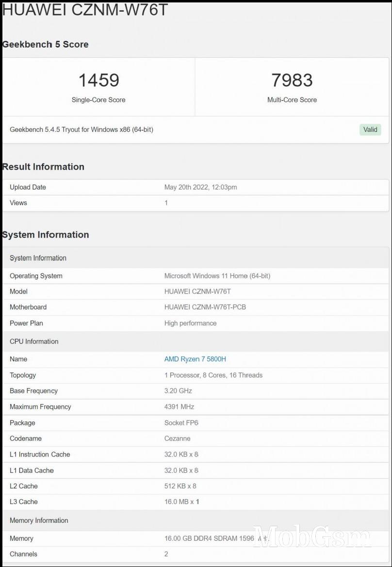This screenshot has width=392, height=567.
Task: Select the base frequency 3.20 GHz value
Action: click(x=178, y=391)
